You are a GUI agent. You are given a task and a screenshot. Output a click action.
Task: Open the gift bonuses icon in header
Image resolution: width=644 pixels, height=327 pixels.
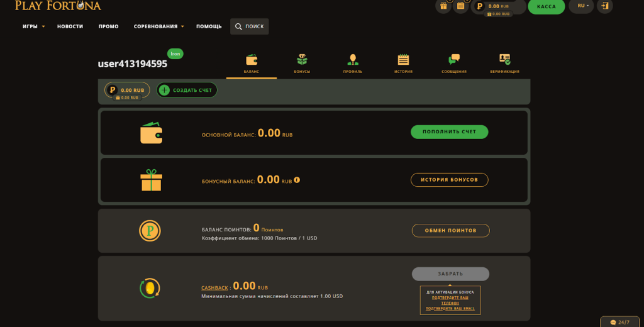[443, 6]
